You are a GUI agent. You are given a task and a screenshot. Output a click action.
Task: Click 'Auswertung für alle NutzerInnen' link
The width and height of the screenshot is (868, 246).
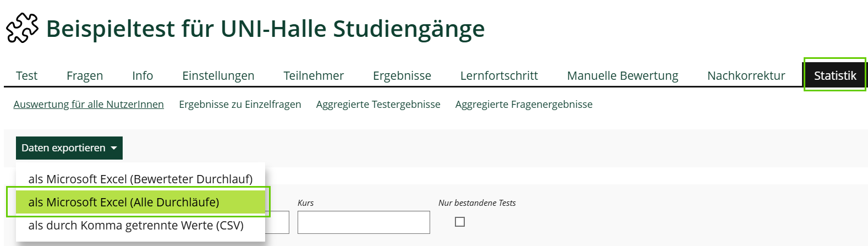pyautogui.click(x=89, y=104)
